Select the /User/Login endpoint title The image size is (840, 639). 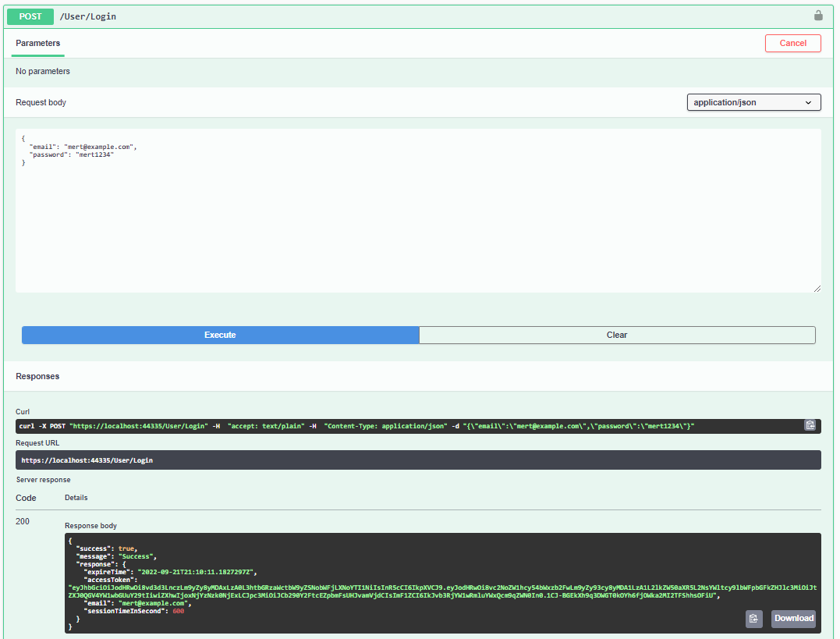[x=88, y=16]
